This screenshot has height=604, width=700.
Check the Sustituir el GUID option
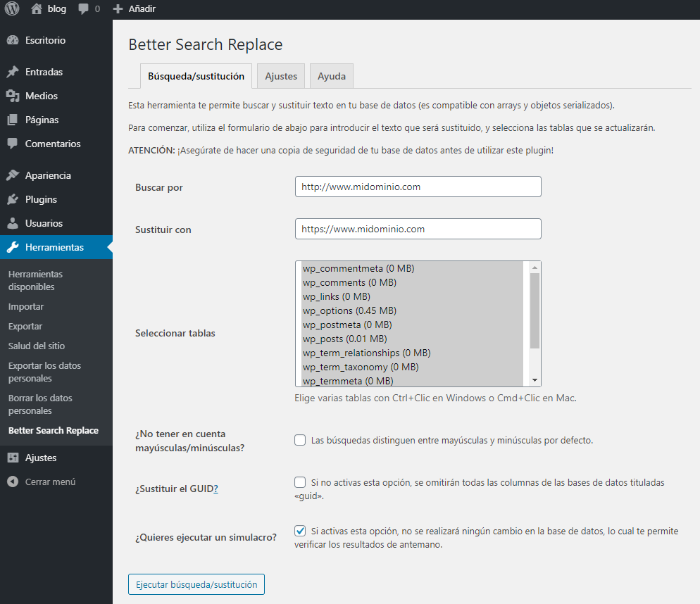pos(299,483)
